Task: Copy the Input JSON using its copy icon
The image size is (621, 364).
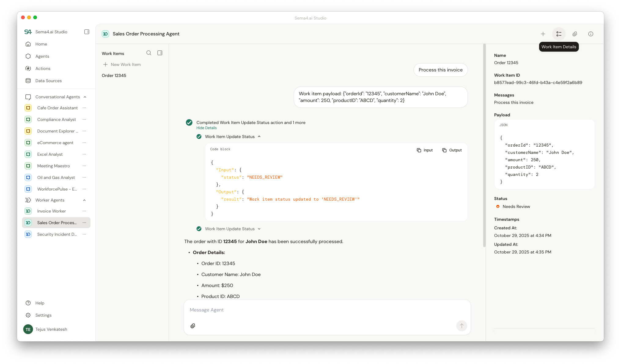Action: click(x=419, y=150)
